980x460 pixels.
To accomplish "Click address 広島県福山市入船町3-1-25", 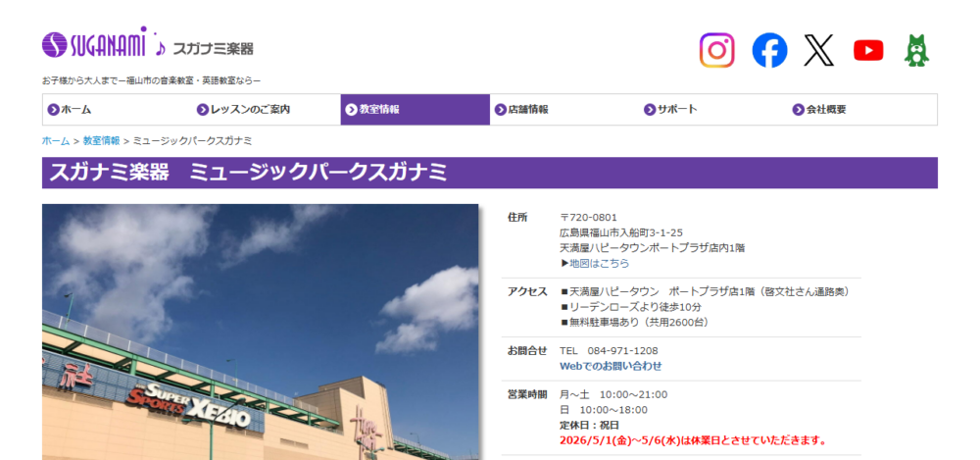I will pyautogui.click(x=621, y=232).
